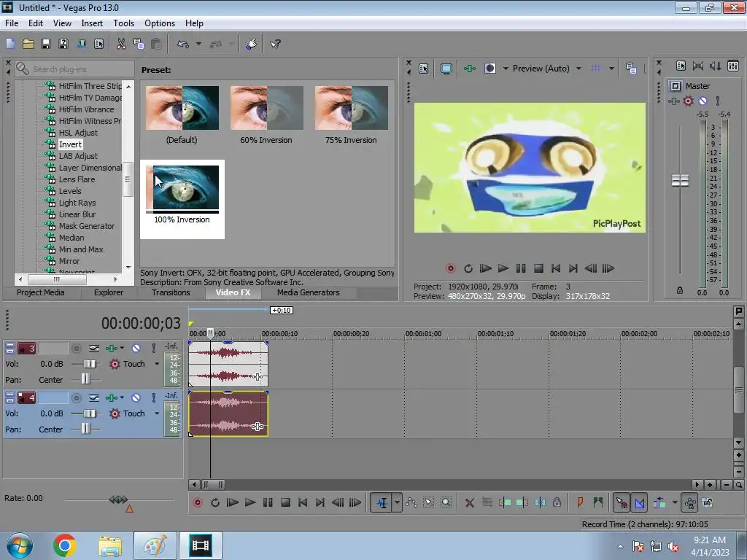Open the Overlays grid dropdown arrow
Screen dimensions: 747x560
coord(611,69)
